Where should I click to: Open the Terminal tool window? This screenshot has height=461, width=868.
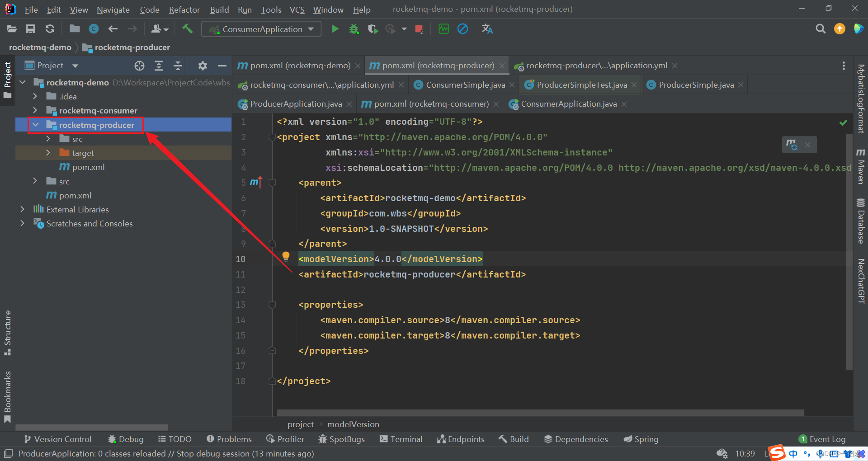tap(401, 439)
